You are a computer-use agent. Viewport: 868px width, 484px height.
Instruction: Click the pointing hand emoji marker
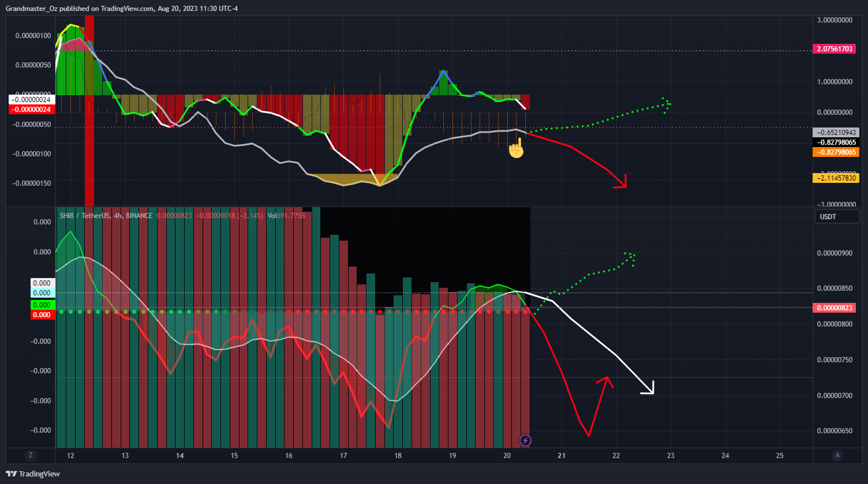point(516,148)
